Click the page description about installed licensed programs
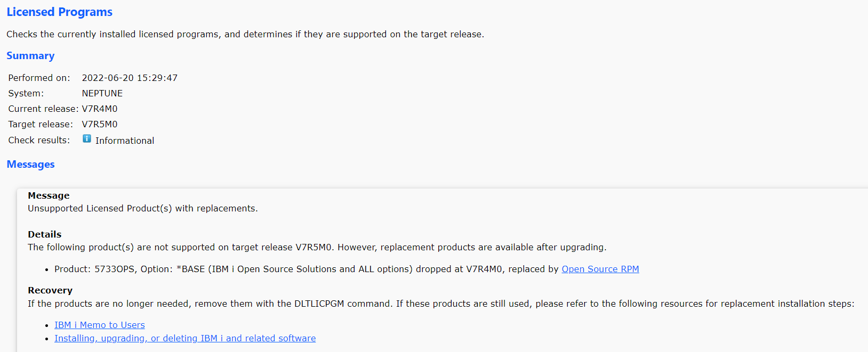The height and width of the screenshot is (352, 868). tap(245, 34)
